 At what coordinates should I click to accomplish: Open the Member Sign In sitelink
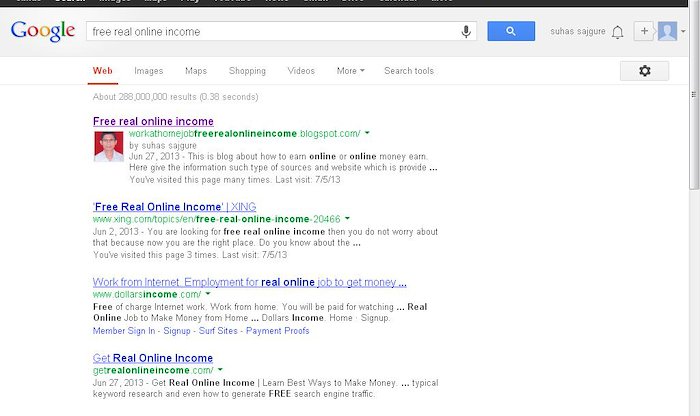[x=124, y=331]
